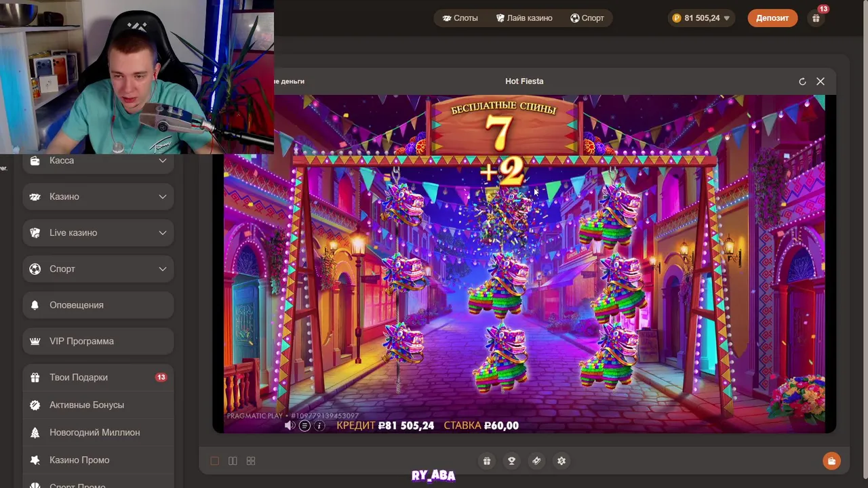Select four-grid game view layout
The height and width of the screenshot is (488, 868).
point(251,461)
